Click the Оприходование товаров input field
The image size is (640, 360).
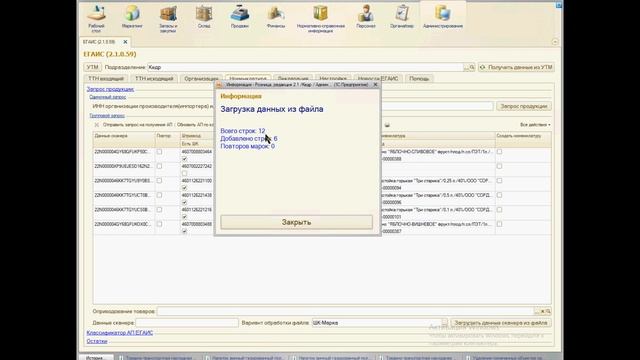coord(345,311)
